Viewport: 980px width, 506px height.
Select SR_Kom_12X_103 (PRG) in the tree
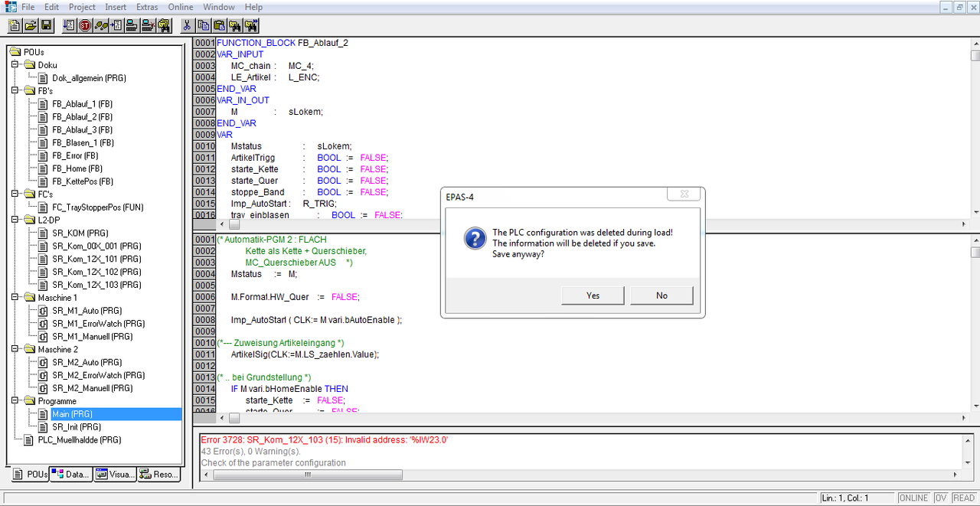96,285
